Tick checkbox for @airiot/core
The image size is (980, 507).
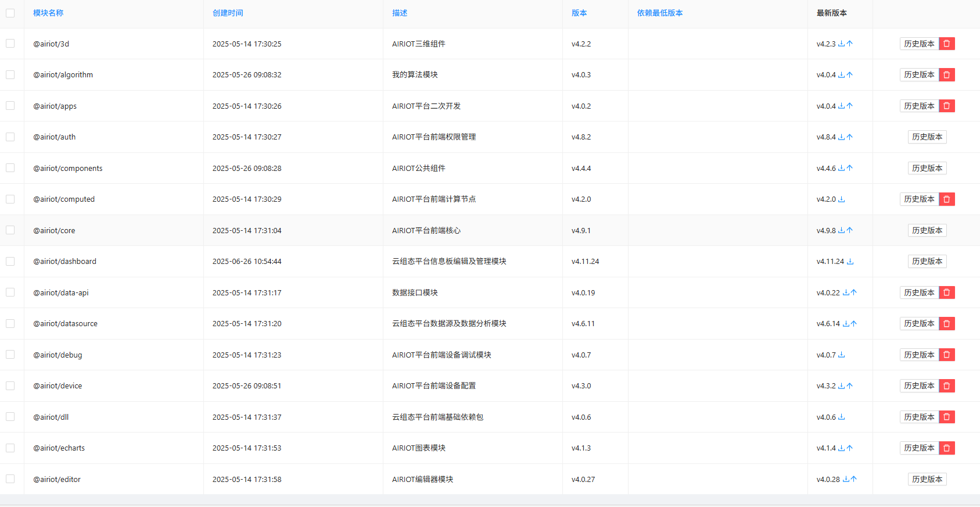10,230
